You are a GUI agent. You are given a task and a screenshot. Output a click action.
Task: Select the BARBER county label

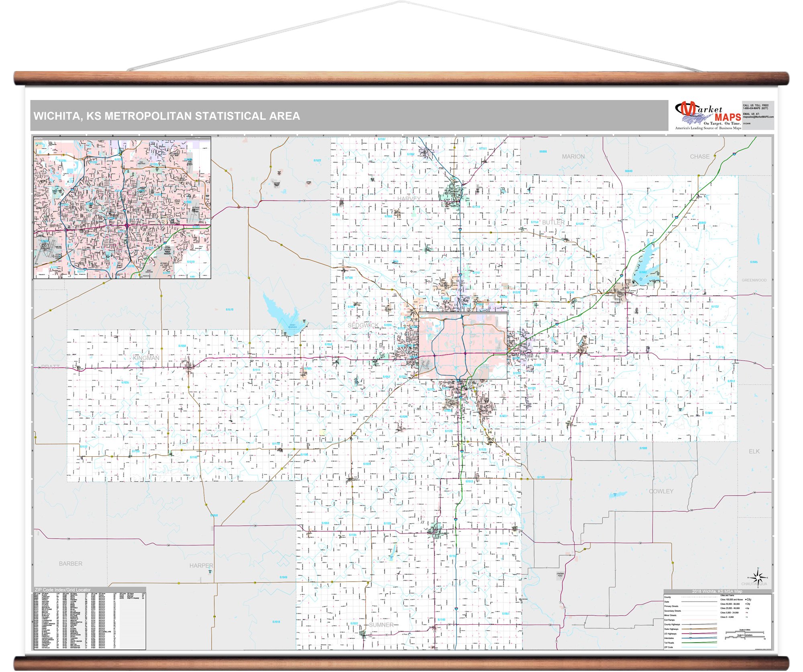[x=71, y=564]
